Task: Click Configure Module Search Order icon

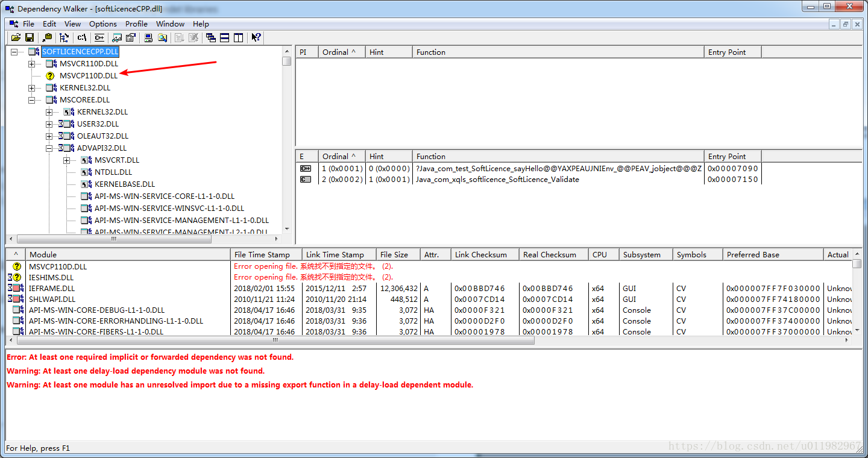Action: [x=162, y=37]
